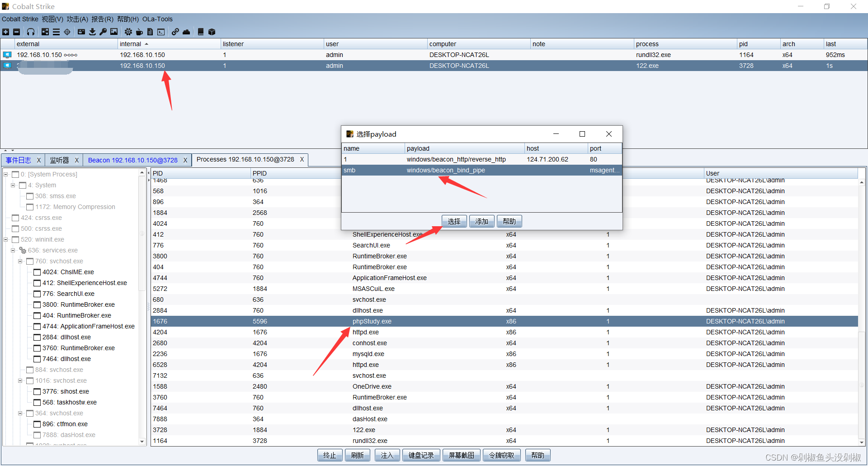Collapse the 760: svchost.exe tree node
868x466 pixels.
pos(20,262)
